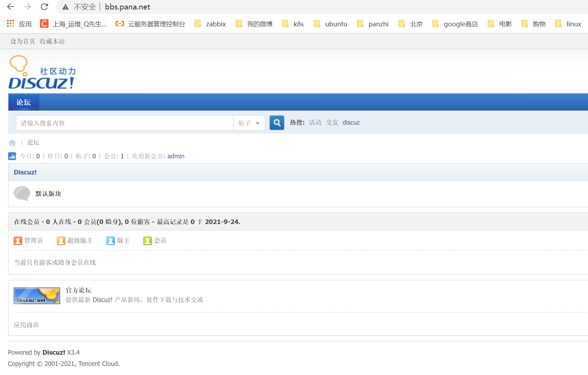Click hot search term 交友
The height and width of the screenshot is (375, 588).
[332, 123]
